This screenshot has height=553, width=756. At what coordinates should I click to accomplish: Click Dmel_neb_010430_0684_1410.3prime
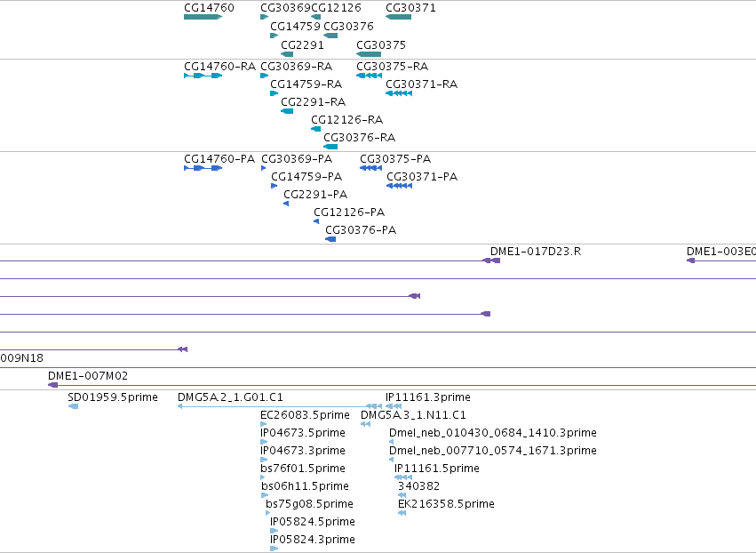[x=493, y=433]
